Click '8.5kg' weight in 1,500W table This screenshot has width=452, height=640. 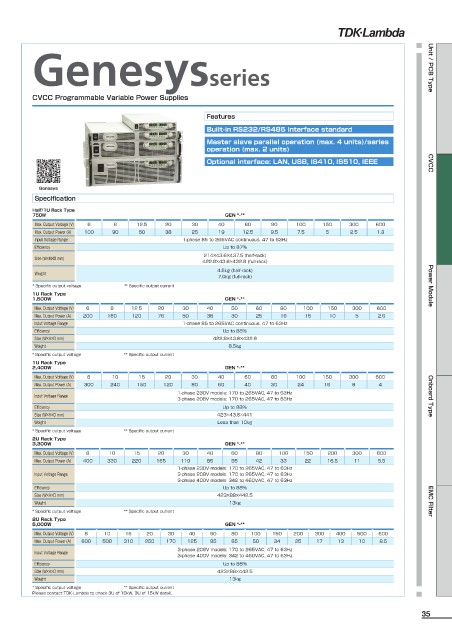point(235,346)
